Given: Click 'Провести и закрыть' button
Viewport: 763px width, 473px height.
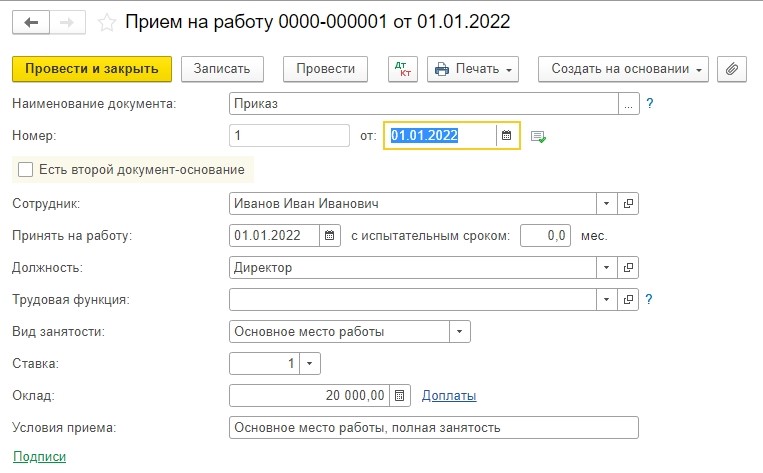Looking at the screenshot, I should coord(92,69).
